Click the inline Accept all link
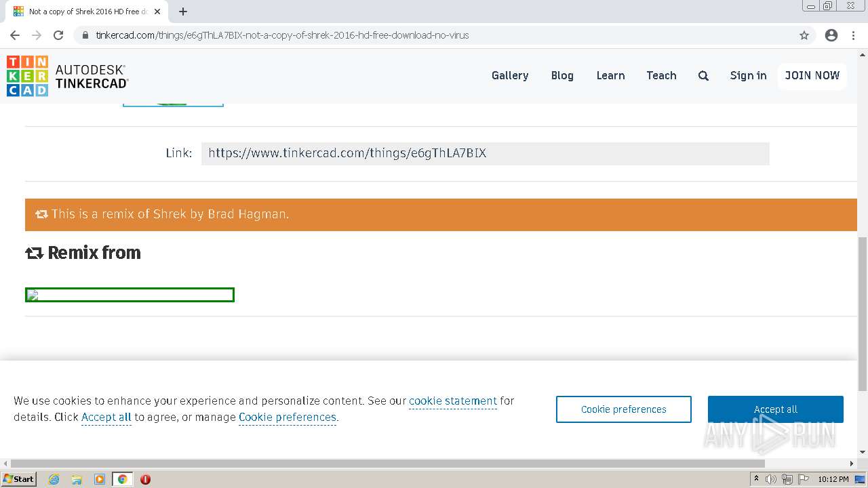Screen dimensions: 868x488 tap(106, 418)
